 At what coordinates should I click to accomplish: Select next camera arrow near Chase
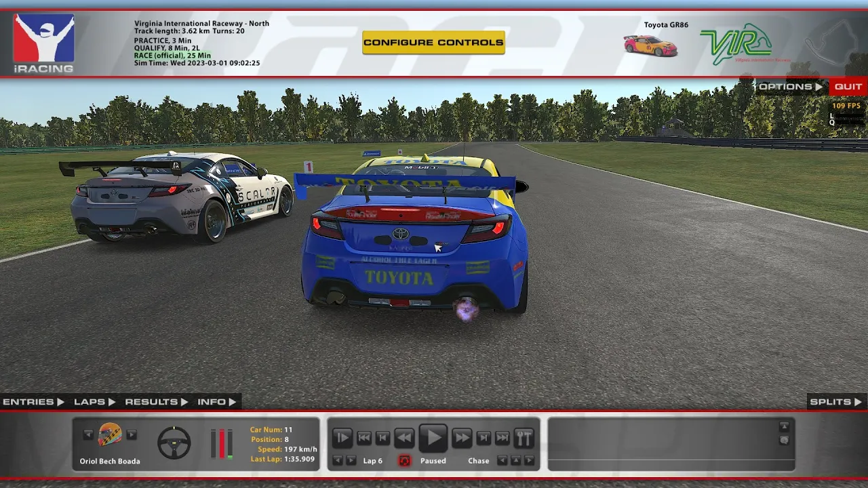pyautogui.click(x=529, y=461)
